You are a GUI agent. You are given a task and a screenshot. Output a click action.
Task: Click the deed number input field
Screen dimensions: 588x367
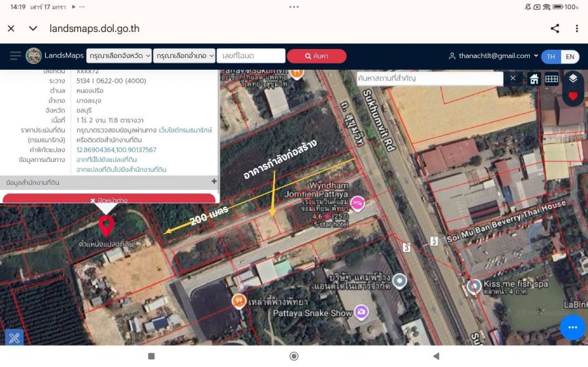(x=251, y=56)
